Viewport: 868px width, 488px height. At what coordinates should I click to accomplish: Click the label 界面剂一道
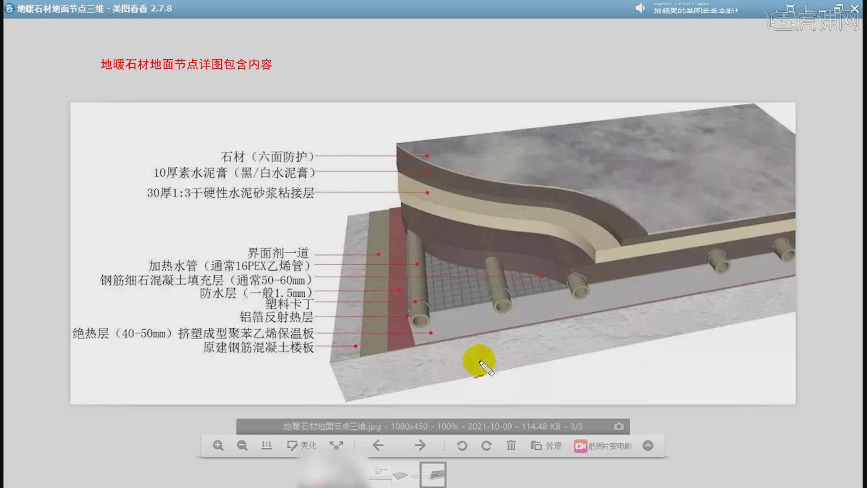click(x=278, y=253)
